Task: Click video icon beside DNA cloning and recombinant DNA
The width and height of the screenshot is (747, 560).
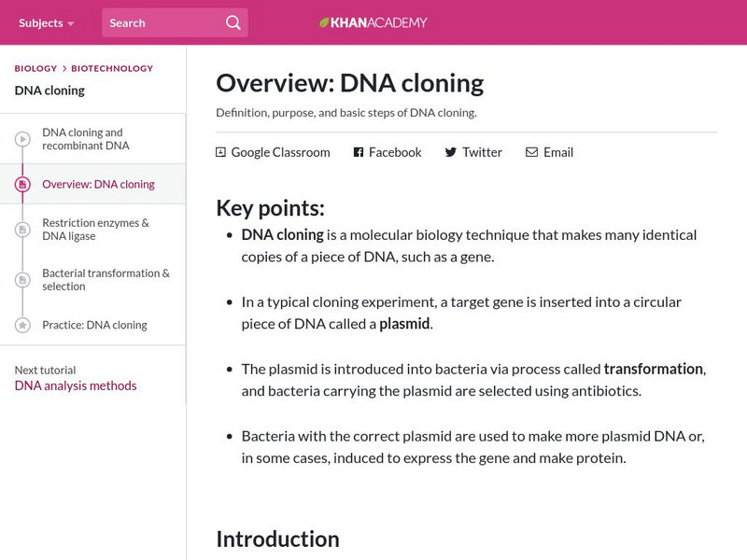Action: pyautogui.click(x=22, y=140)
